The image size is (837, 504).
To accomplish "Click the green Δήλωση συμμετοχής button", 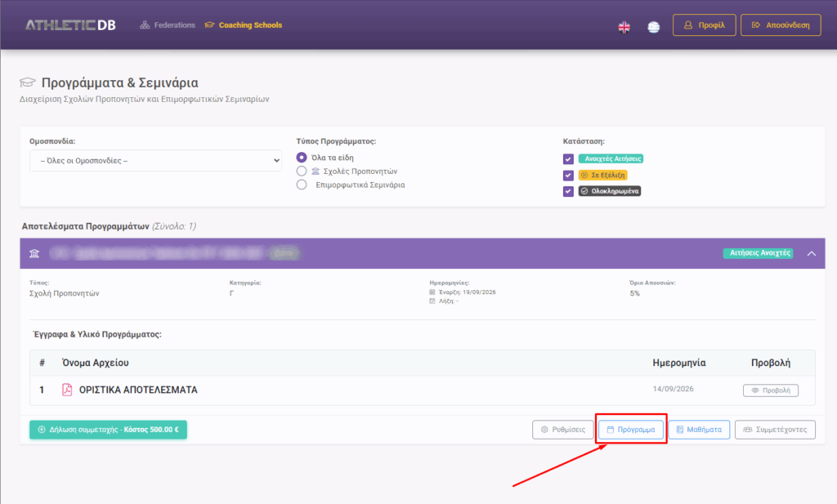I will coord(109,430).
